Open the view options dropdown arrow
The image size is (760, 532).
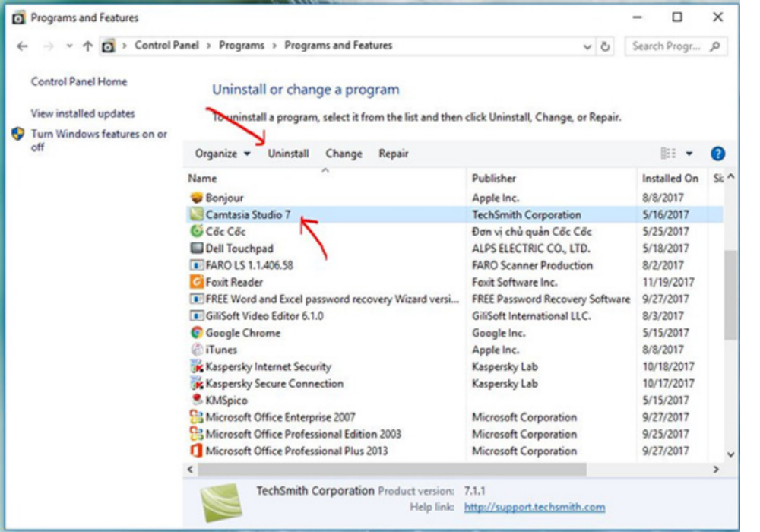coord(689,154)
